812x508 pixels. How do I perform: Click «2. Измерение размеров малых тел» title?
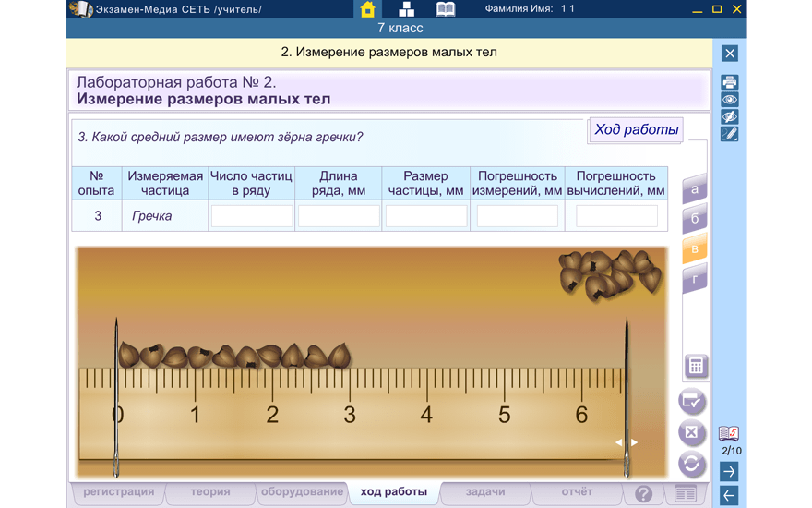pyautogui.click(x=388, y=53)
